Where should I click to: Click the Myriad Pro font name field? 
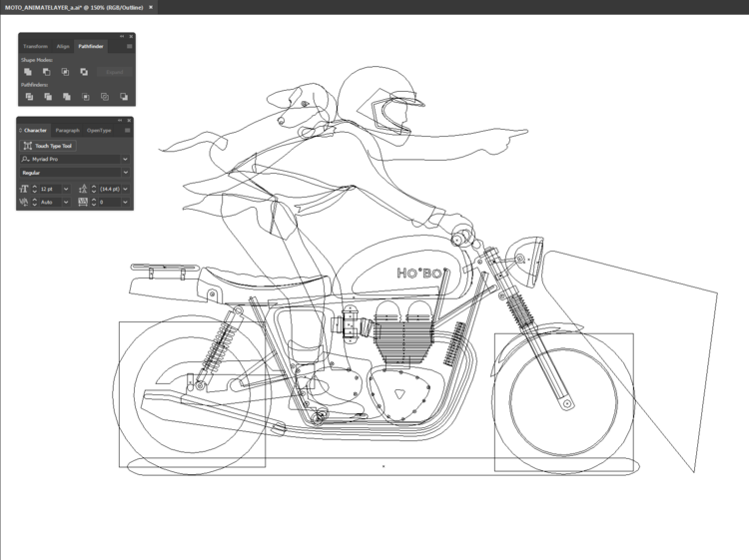pyautogui.click(x=71, y=159)
